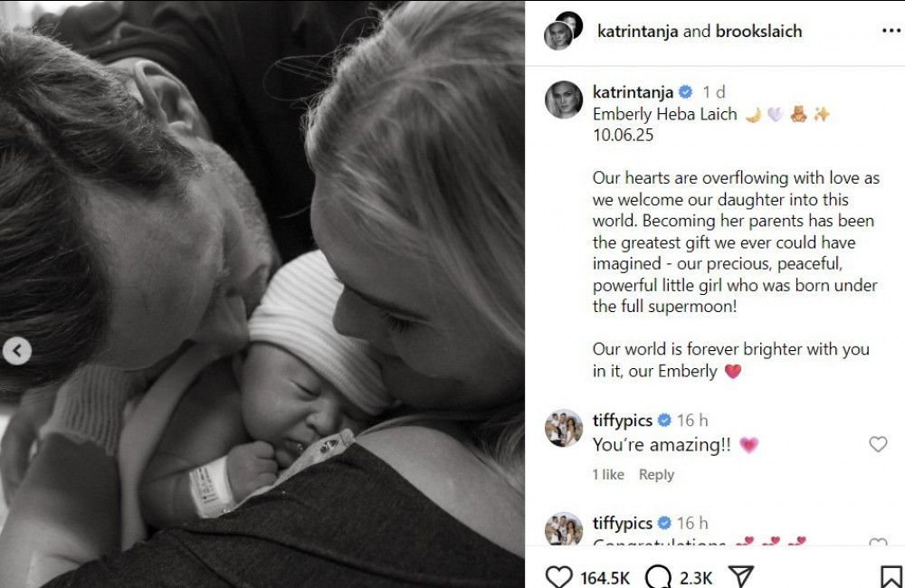Go to the previous photo with the left arrow
This screenshot has width=905, height=588.
coord(16,350)
